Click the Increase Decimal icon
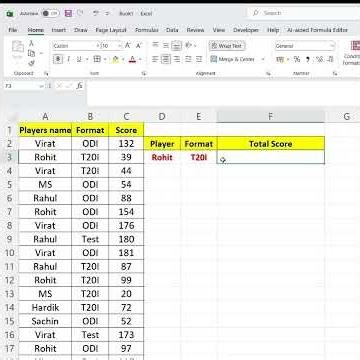The width and height of the screenshot is (360, 360). 319,59
